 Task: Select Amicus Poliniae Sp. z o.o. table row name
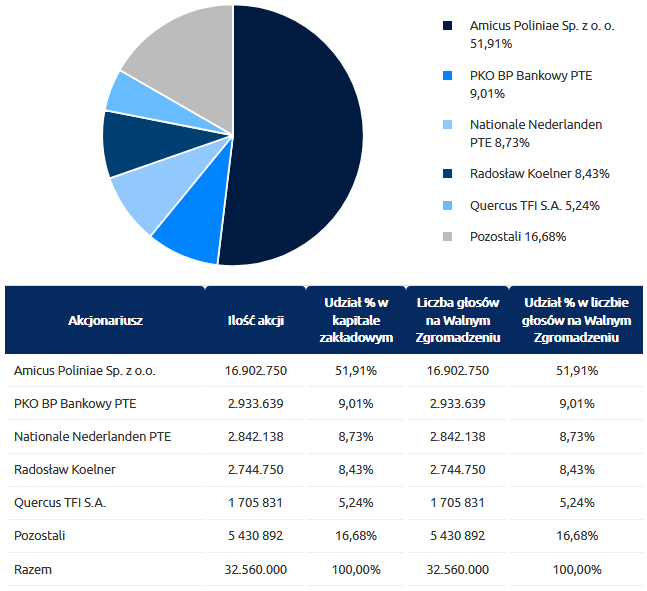pyautogui.click(x=85, y=371)
